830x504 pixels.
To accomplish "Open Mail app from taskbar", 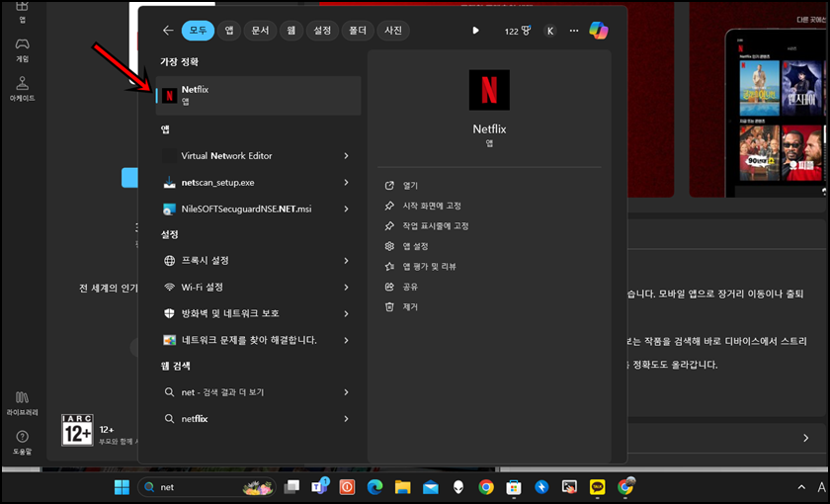I will (x=431, y=487).
